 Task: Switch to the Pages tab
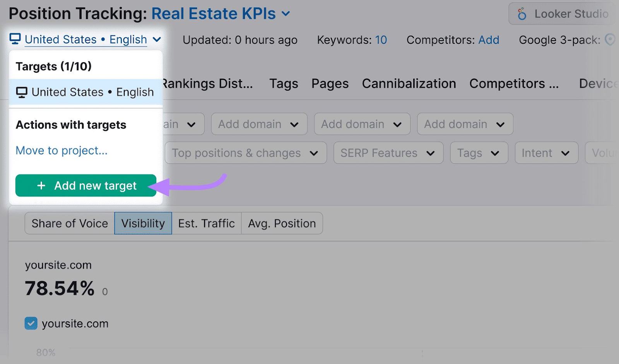[329, 84]
